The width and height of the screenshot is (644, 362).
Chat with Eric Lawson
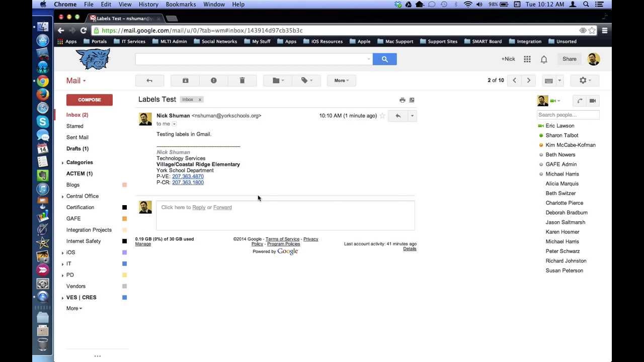(x=559, y=126)
